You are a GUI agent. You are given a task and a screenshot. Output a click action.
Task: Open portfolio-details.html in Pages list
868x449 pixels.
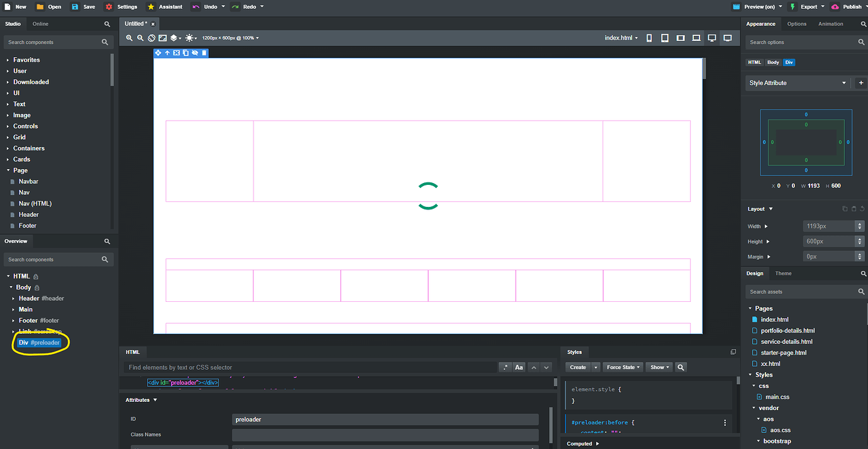tap(787, 331)
